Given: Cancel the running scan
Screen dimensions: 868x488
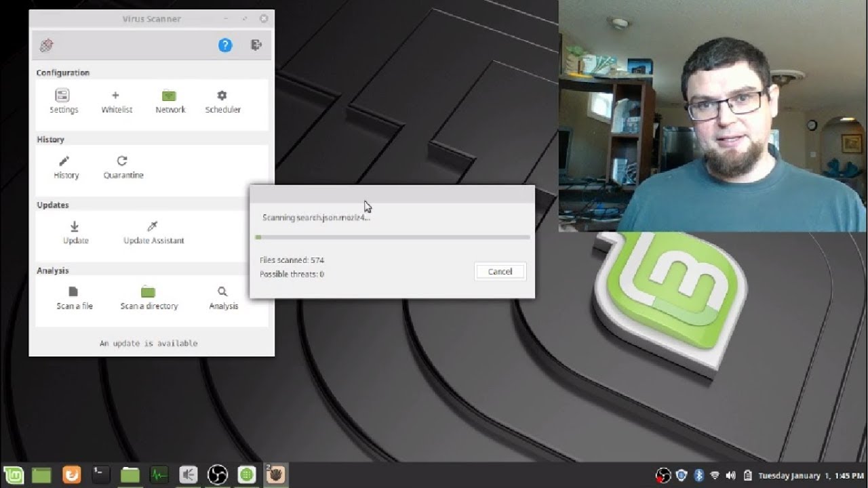Looking at the screenshot, I should click(500, 271).
